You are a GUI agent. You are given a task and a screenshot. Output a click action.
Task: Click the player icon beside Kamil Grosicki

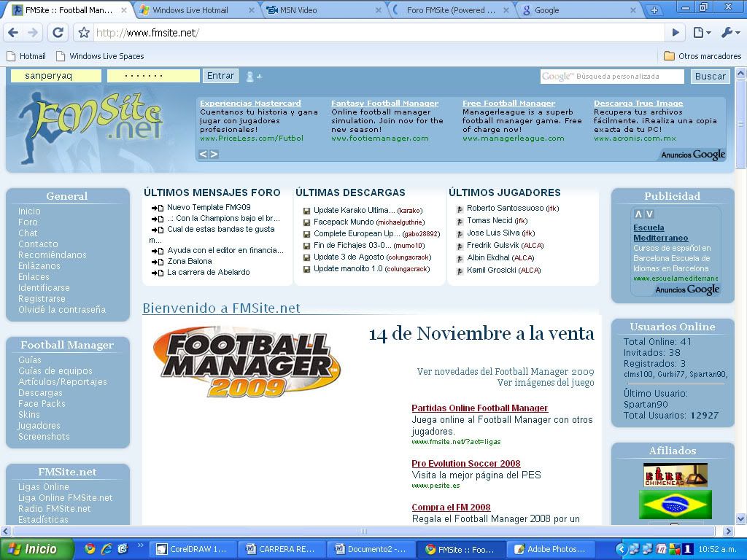pyautogui.click(x=460, y=271)
